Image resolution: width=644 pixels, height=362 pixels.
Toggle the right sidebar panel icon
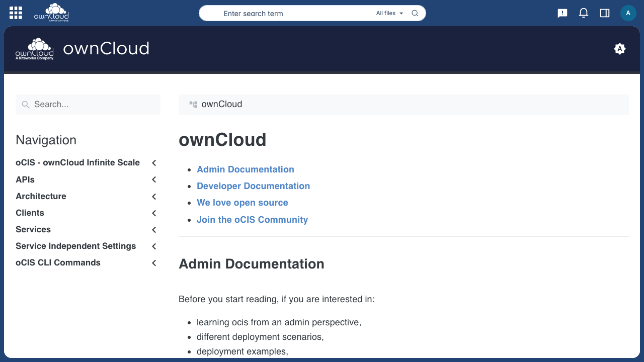(605, 13)
